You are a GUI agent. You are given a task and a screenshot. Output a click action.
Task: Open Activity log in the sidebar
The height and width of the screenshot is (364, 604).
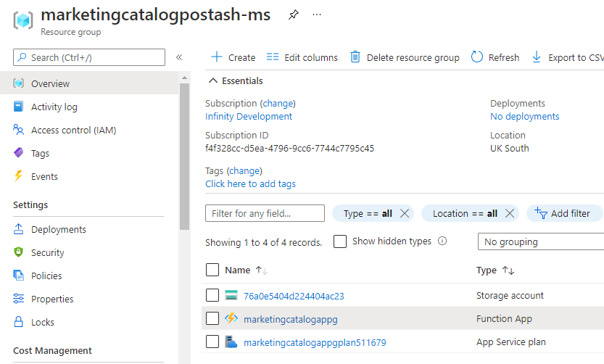pos(54,107)
